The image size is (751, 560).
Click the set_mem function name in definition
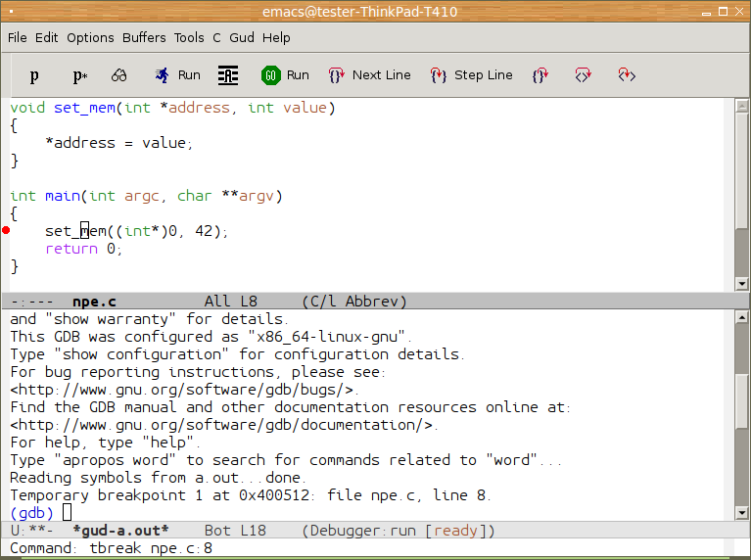click(x=84, y=108)
